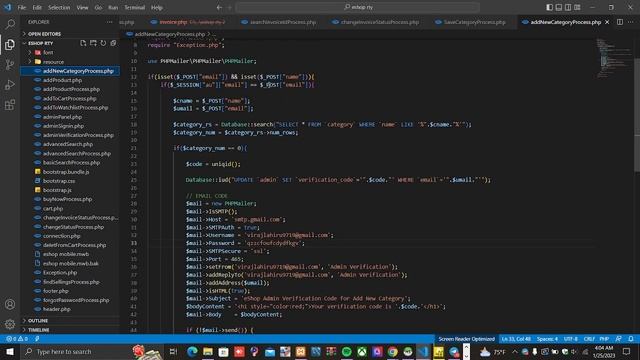Screen dimensions: 640x360
Task: Click the editor minimap
Action: [x=614, y=58]
